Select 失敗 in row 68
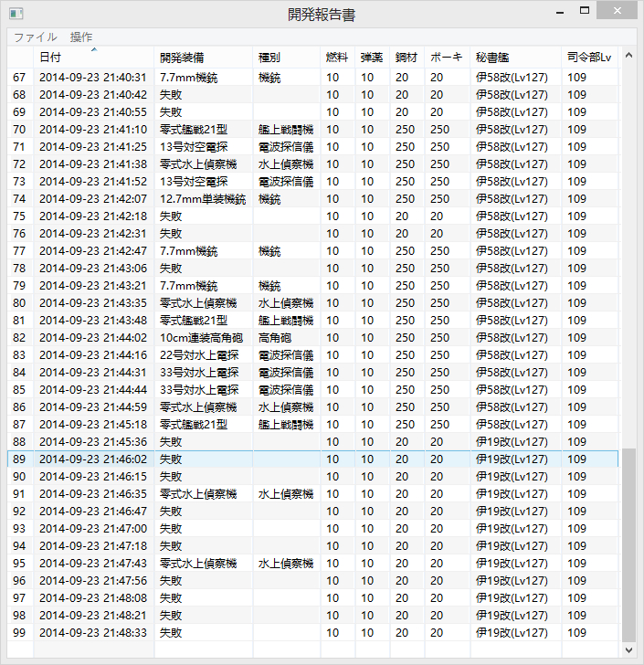Viewport: 644px width, 665px height. click(x=171, y=95)
